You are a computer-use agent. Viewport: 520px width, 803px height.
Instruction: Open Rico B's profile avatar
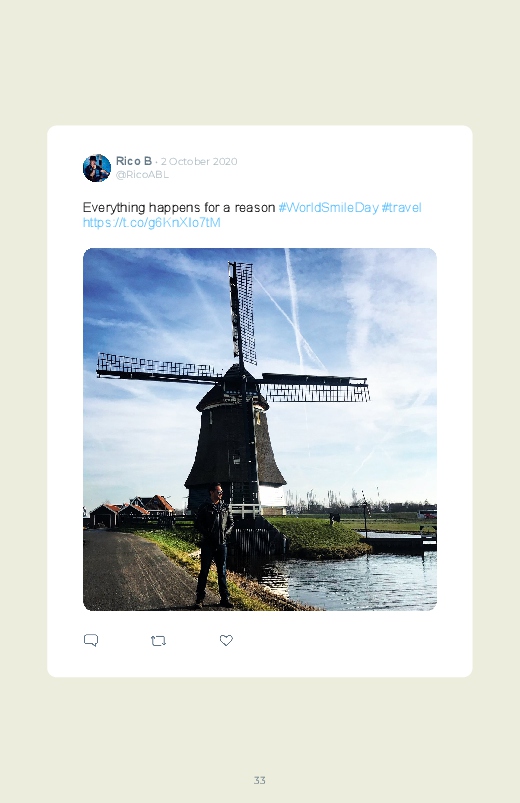click(97, 168)
